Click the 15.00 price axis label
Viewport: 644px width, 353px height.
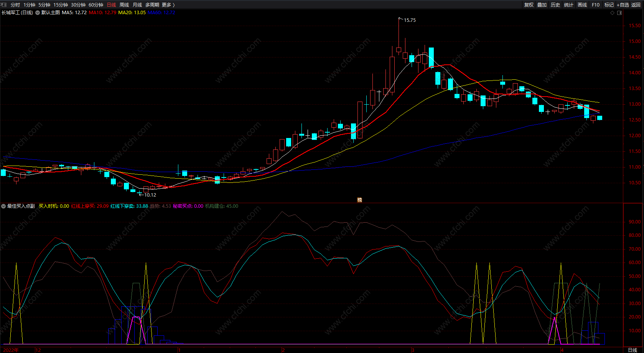pyautogui.click(x=634, y=41)
